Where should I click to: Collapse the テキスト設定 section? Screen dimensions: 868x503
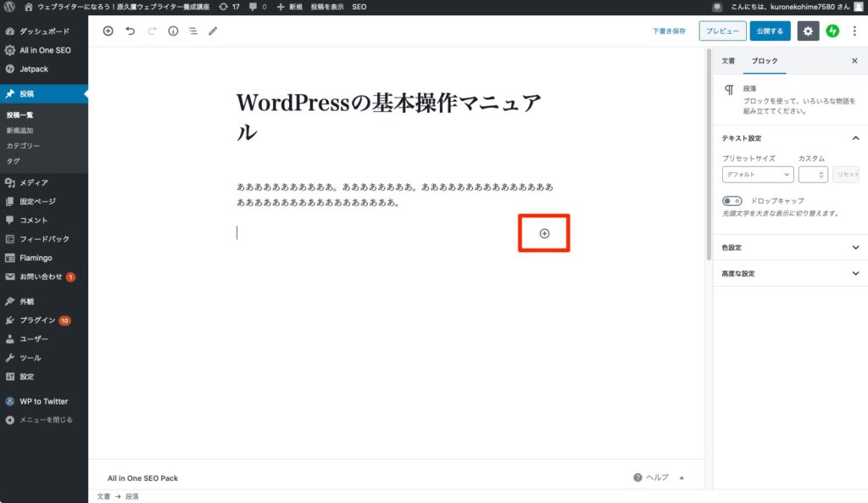pos(791,138)
